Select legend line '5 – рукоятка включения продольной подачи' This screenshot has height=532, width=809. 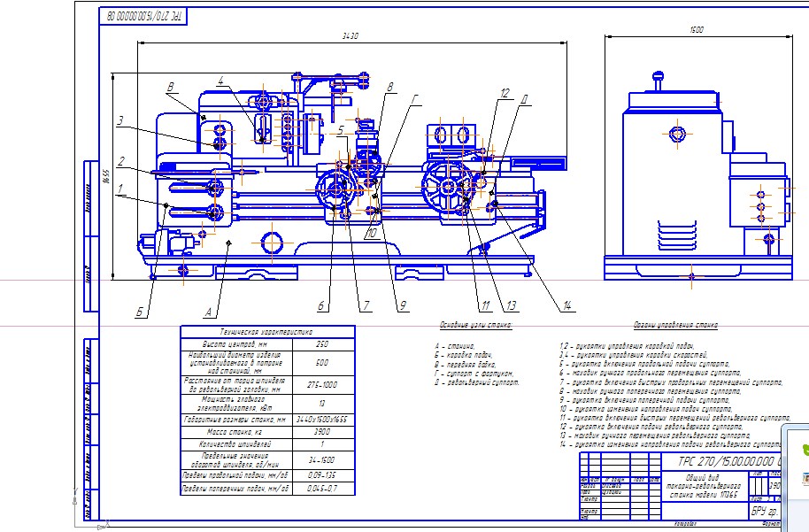pyautogui.click(x=645, y=365)
